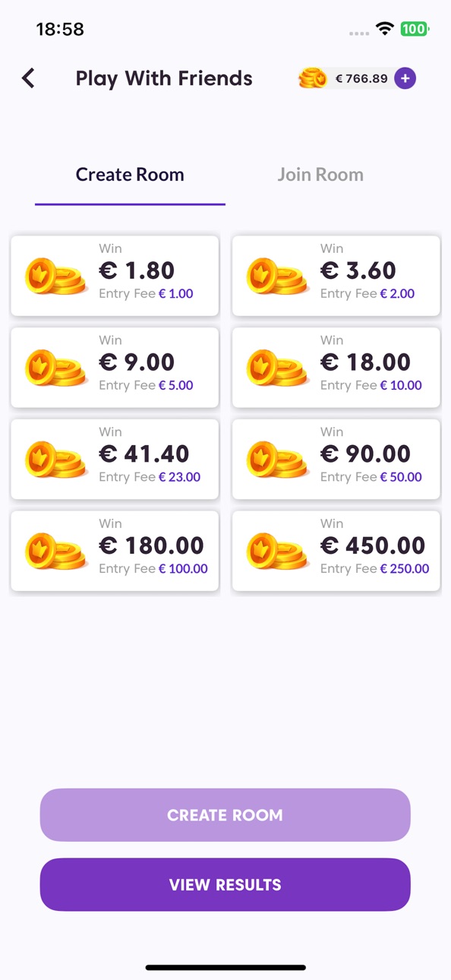Viewport: 451px width, 980px height.
Task: Select entry fee € 1.00 room
Action: (115, 276)
